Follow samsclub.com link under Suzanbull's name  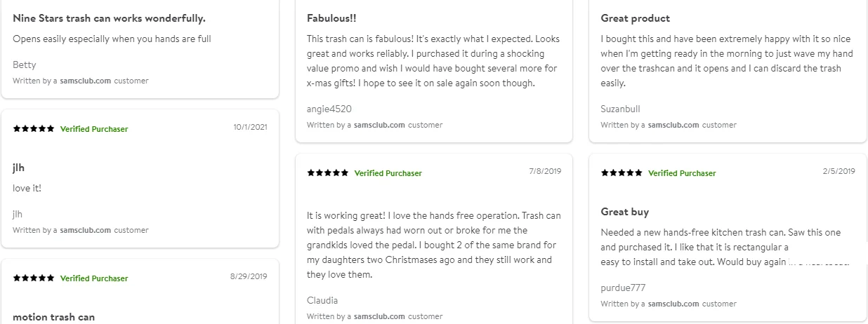point(673,125)
